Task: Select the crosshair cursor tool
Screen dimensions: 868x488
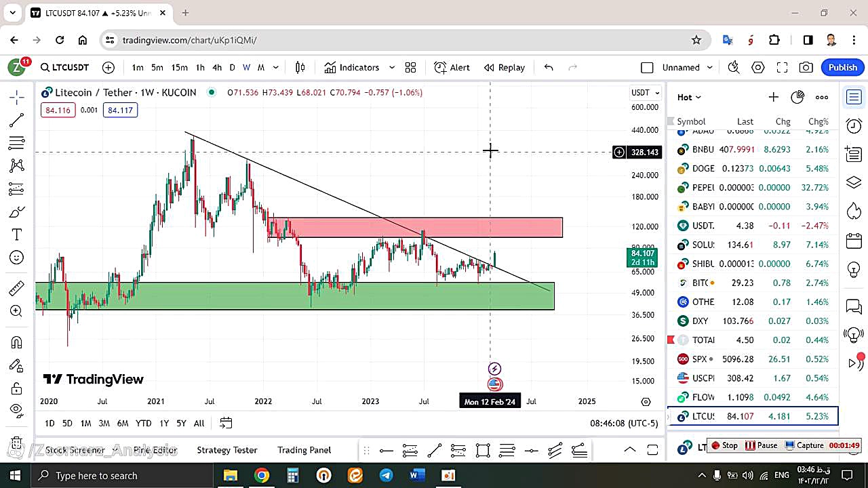Action: (17, 98)
